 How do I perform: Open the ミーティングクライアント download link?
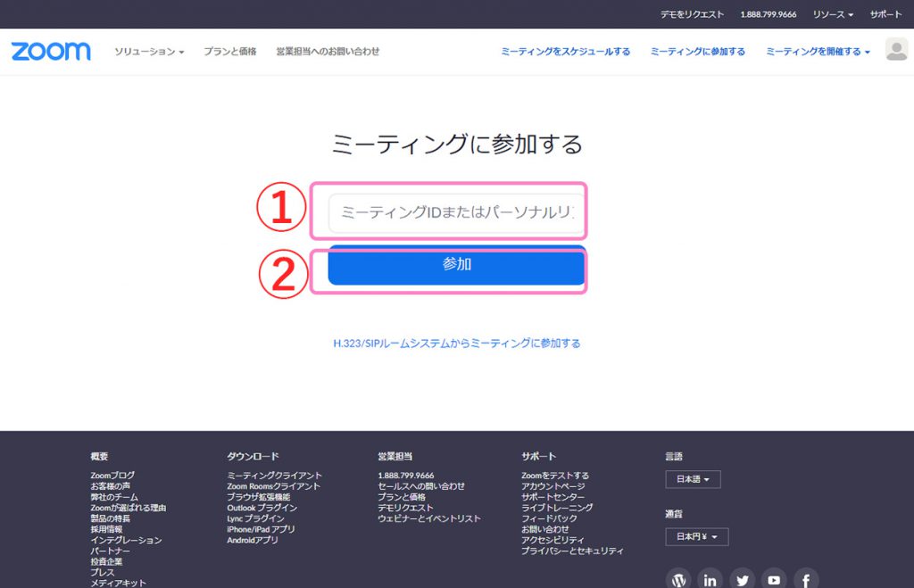(275, 476)
